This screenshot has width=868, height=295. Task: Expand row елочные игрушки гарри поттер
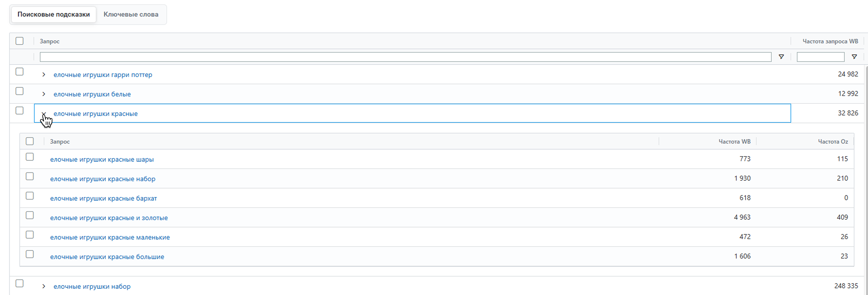(x=44, y=75)
